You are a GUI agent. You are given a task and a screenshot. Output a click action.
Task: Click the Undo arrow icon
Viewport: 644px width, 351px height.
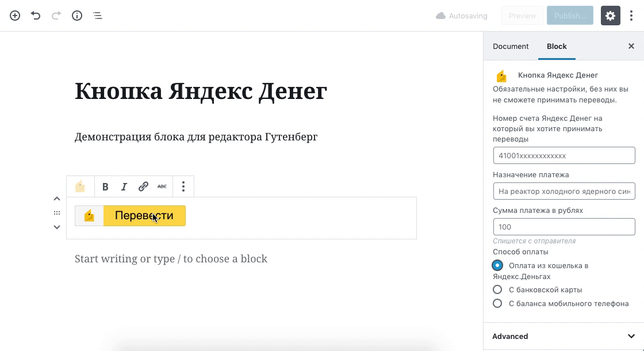[36, 16]
